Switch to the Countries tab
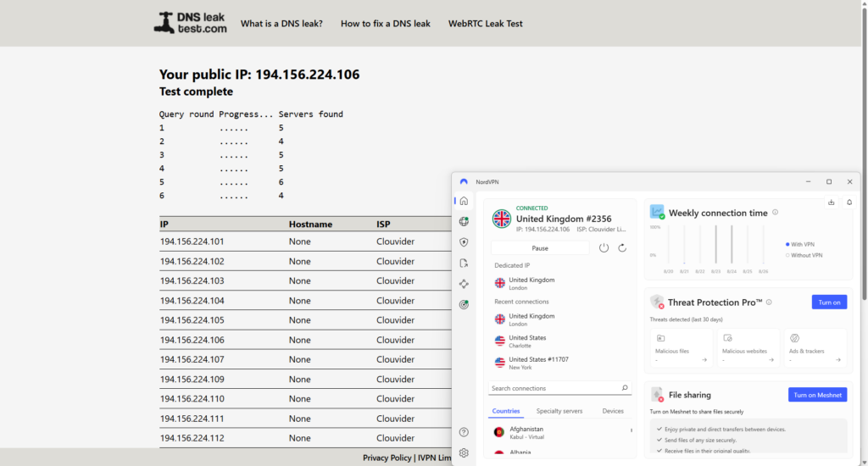 506,411
